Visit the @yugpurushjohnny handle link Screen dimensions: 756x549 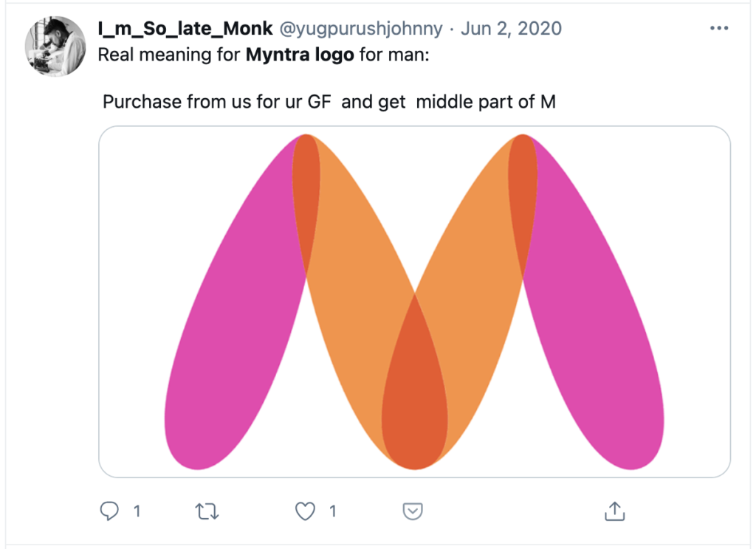pos(360,29)
